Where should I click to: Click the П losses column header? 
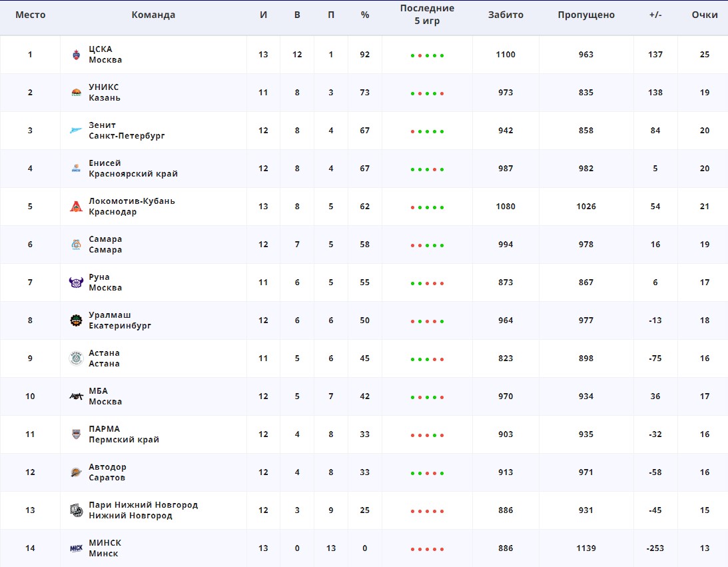331,15
